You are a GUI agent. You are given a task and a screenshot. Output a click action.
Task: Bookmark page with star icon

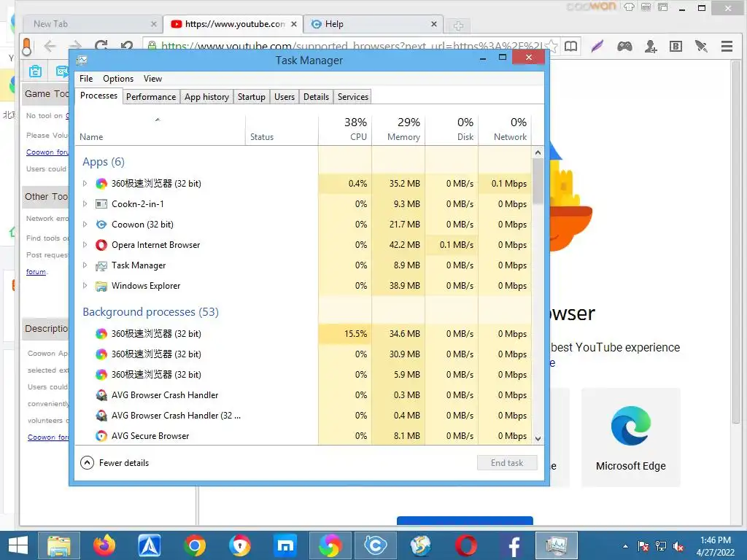click(551, 46)
